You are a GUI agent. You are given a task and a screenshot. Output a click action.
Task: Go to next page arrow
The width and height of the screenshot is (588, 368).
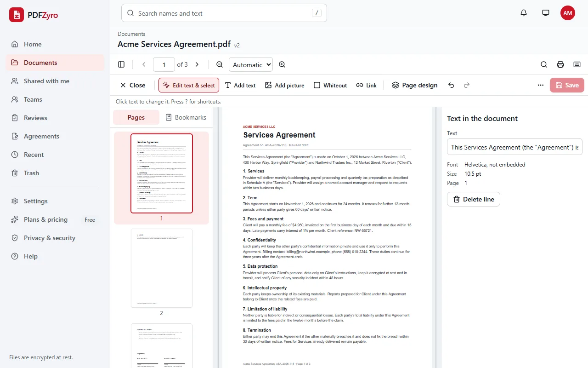click(197, 65)
